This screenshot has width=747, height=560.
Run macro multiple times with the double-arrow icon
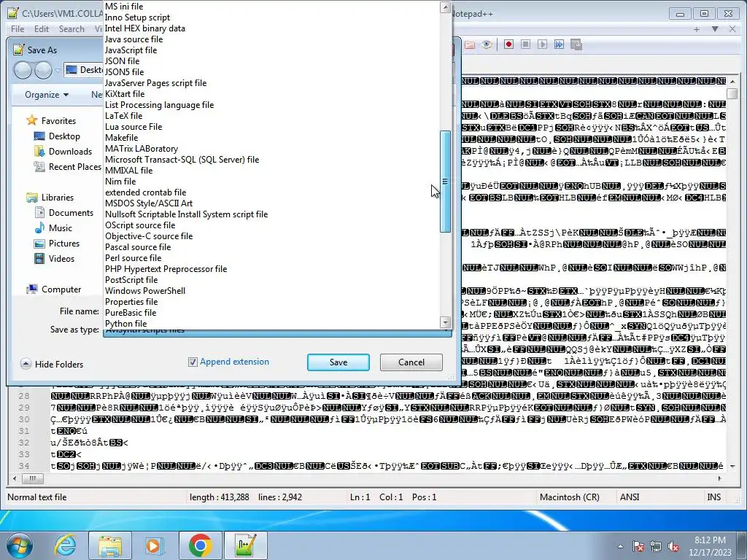pos(559,44)
